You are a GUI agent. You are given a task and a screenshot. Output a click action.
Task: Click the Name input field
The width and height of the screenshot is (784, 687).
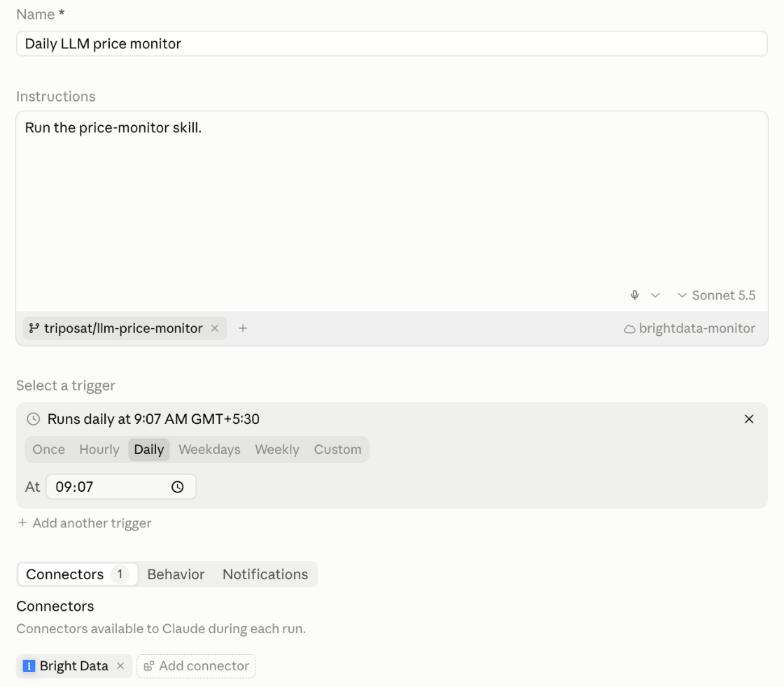[x=392, y=43]
